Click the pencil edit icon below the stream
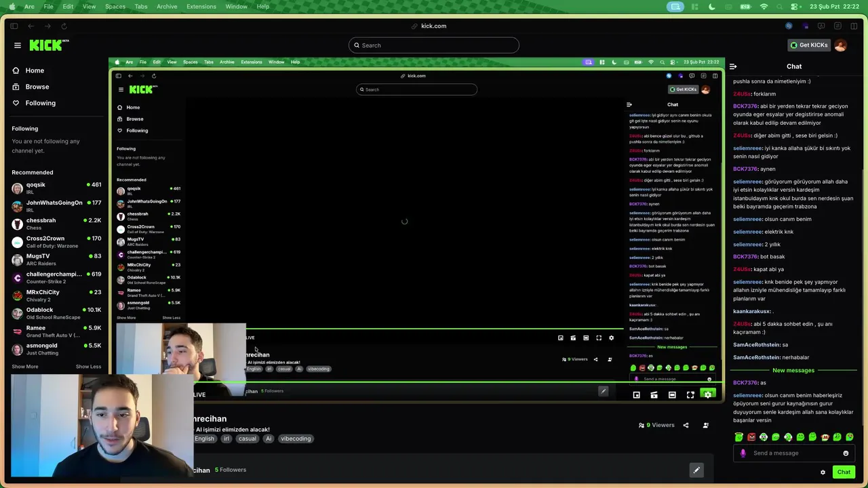The image size is (868, 488). (696, 470)
